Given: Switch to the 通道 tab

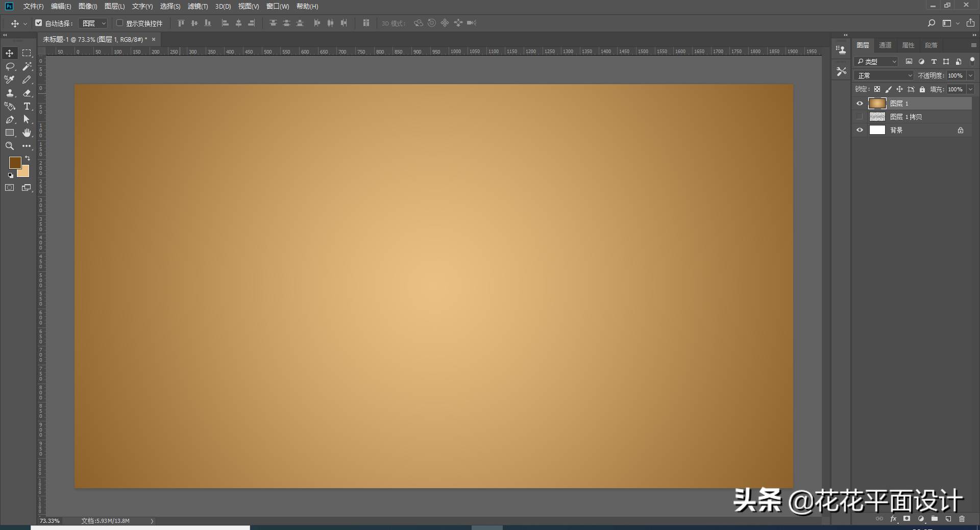Looking at the screenshot, I should (885, 45).
